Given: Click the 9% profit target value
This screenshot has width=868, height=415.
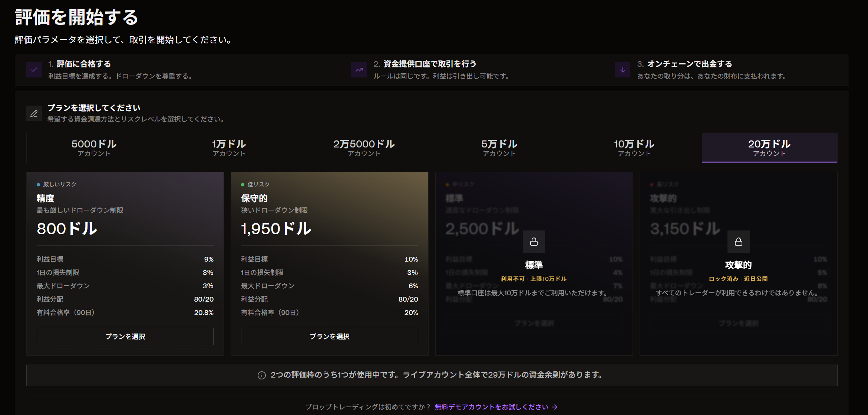Looking at the screenshot, I should pos(209,259).
